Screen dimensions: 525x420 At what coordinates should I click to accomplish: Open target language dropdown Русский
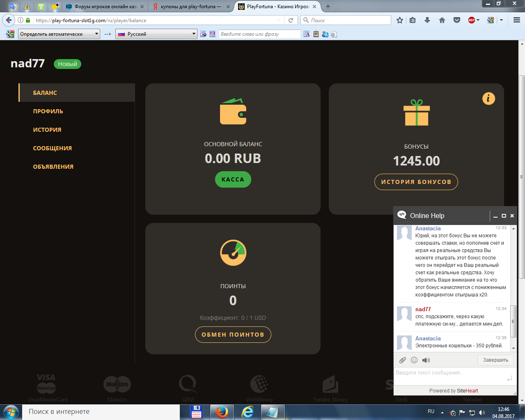click(156, 34)
